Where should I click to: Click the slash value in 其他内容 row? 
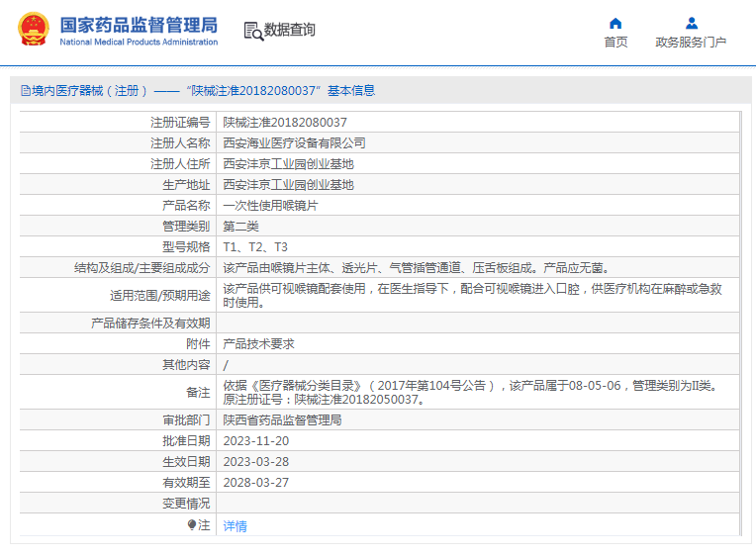click(x=226, y=365)
